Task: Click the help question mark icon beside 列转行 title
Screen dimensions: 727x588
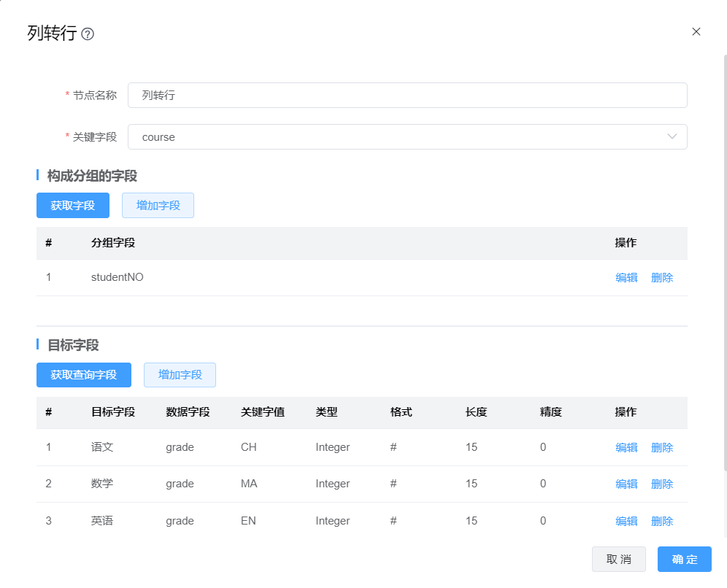Action: click(88, 34)
